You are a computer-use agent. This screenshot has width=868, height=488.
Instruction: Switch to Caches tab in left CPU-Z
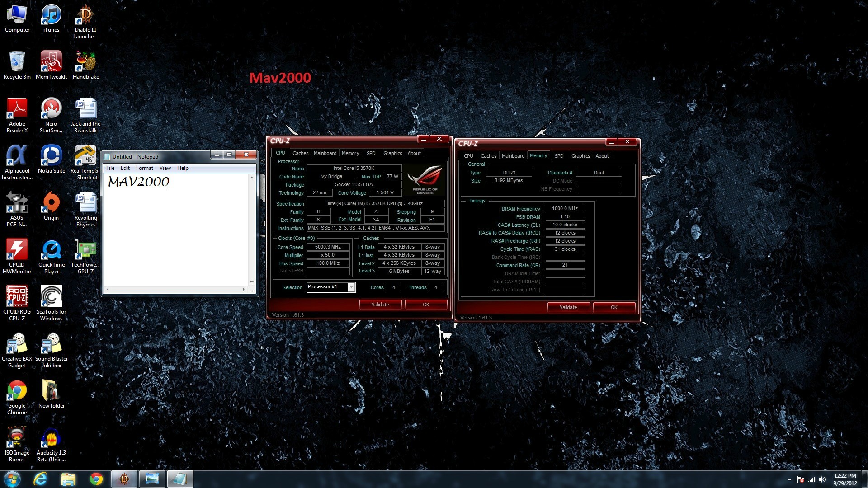click(300, 153)
